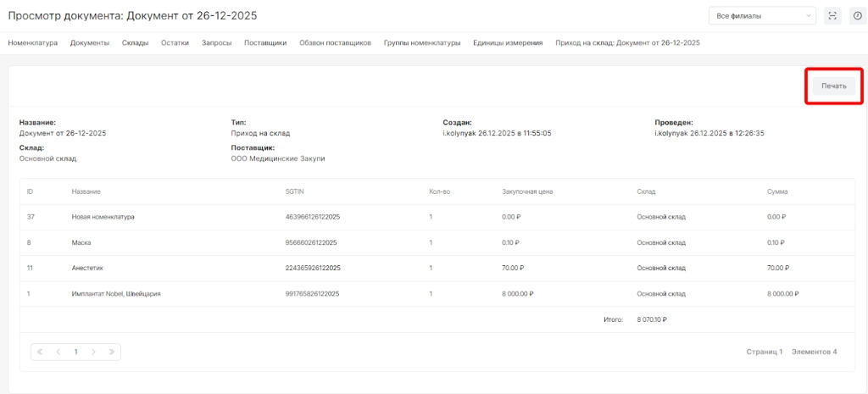
Task: Go to first page using double-left arrow
Action: (40, 351)
